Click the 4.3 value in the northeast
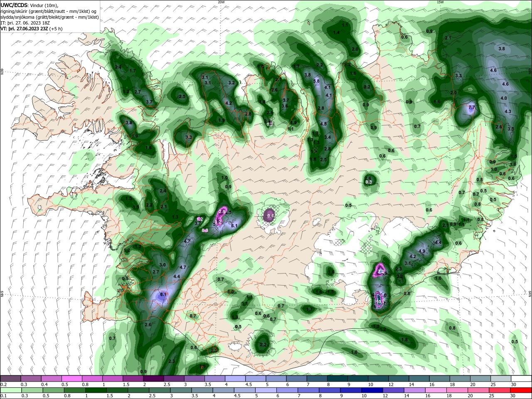The height and width of the screenshot is (399, 532). [x=508, y=112]
